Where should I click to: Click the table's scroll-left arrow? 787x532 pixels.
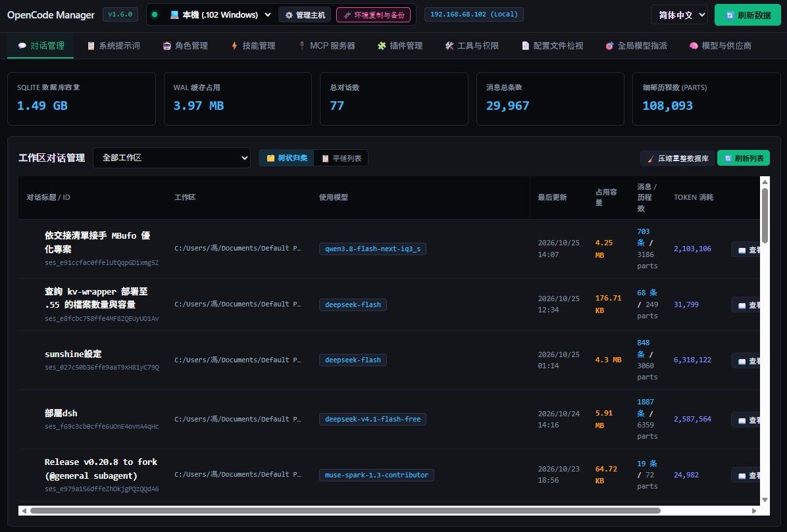[23, 510]
